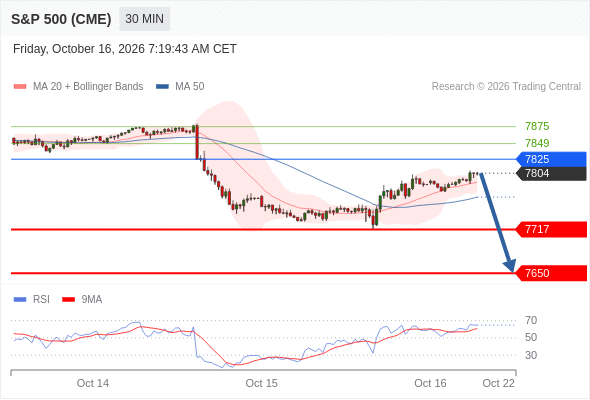590x400 pixels.
Task: Click the MA 20 Bollinger Bands legend swatch
Action: click(20, 87)
